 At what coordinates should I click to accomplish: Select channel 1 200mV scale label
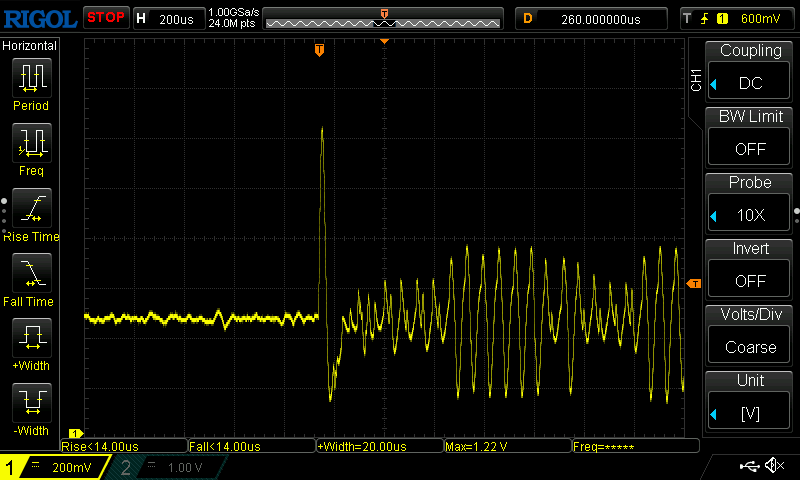[71, 467]
